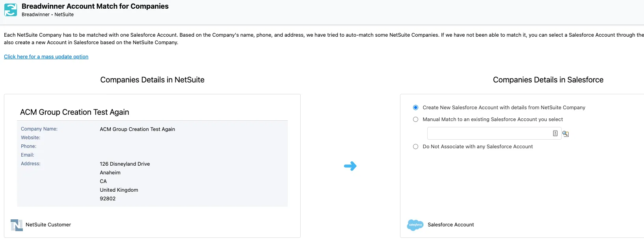Click the city text Anaheim

coord(110,173)
